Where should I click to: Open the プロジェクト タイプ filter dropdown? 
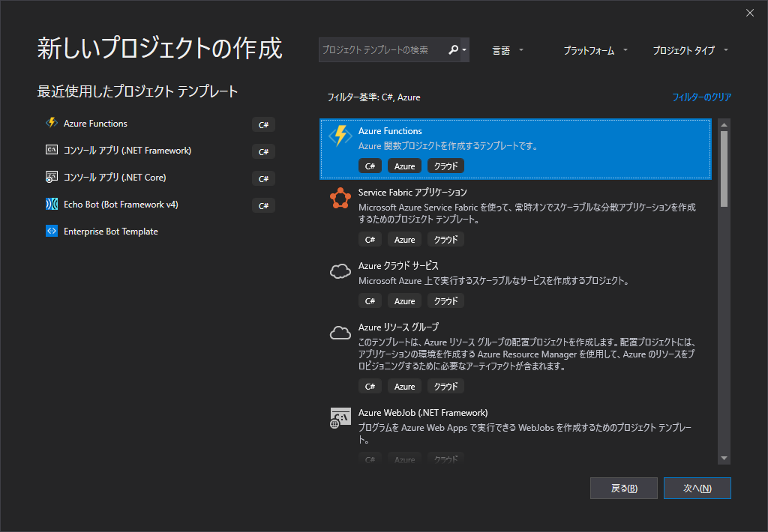[x=691, y=50]
